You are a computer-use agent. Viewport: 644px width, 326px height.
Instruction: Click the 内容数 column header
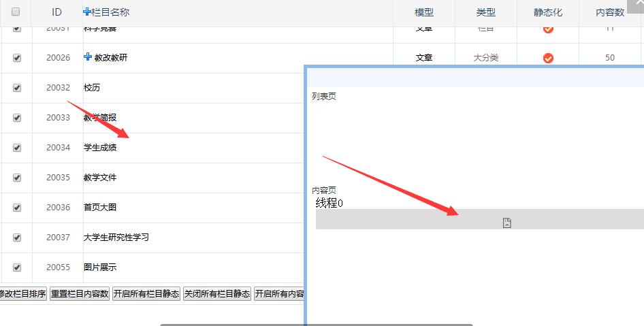(610, 12)
